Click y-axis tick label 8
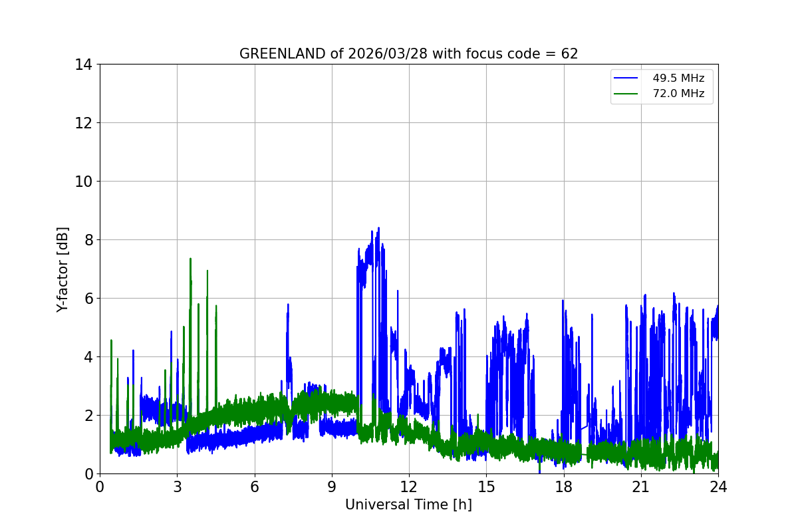The width and height of the screenshot is (798, 532). click(x=88, y=240)
